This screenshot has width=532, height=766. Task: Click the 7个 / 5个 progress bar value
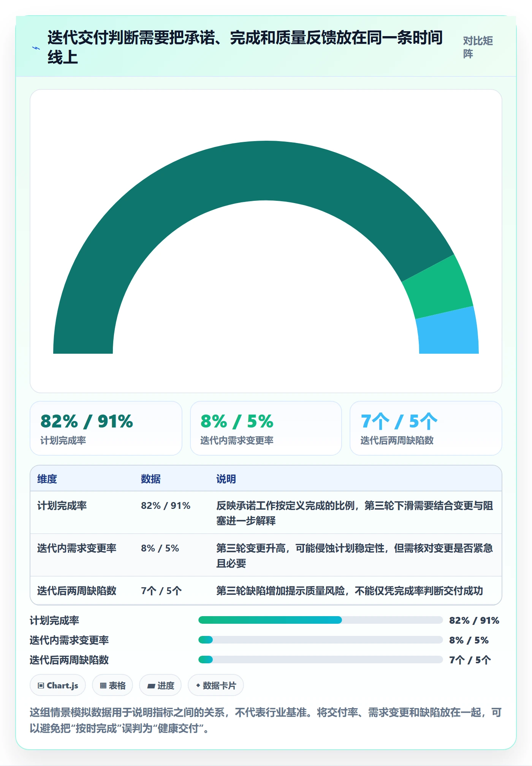470,660
